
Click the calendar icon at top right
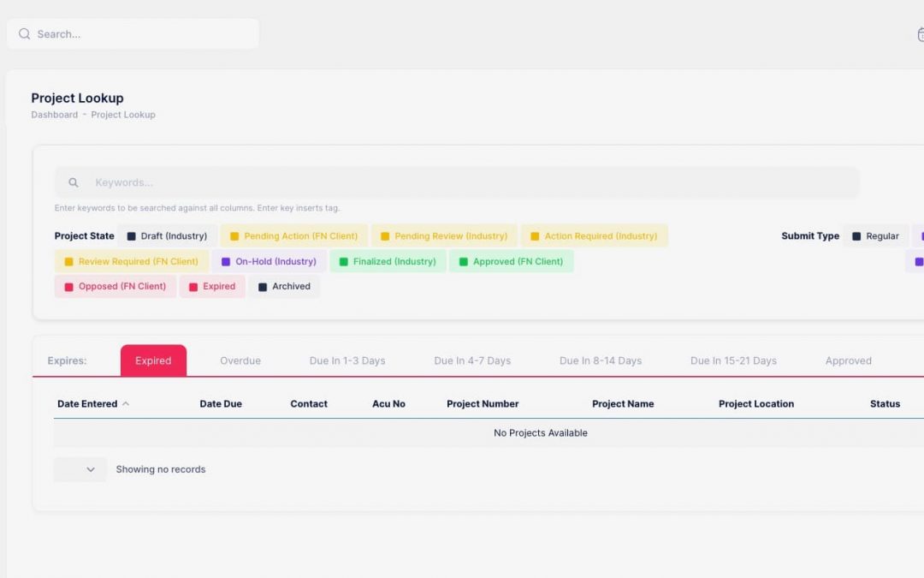click(920, 34)
